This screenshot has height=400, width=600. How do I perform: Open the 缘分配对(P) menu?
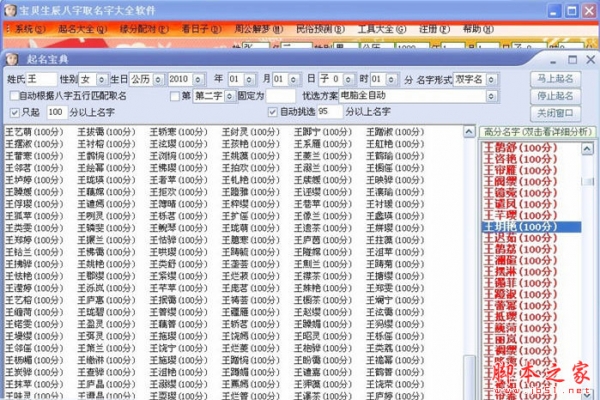144,29
